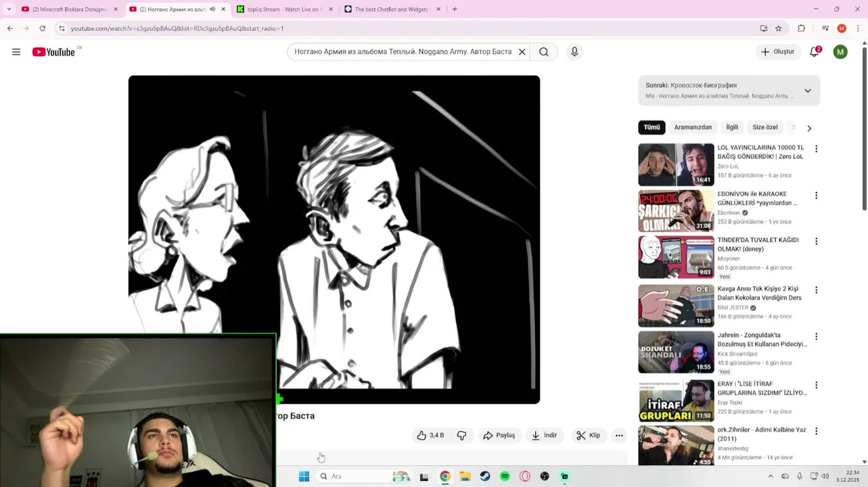Open the browser extensions puzzle icon
Screen dimensions: 868x487
point(802,28)
